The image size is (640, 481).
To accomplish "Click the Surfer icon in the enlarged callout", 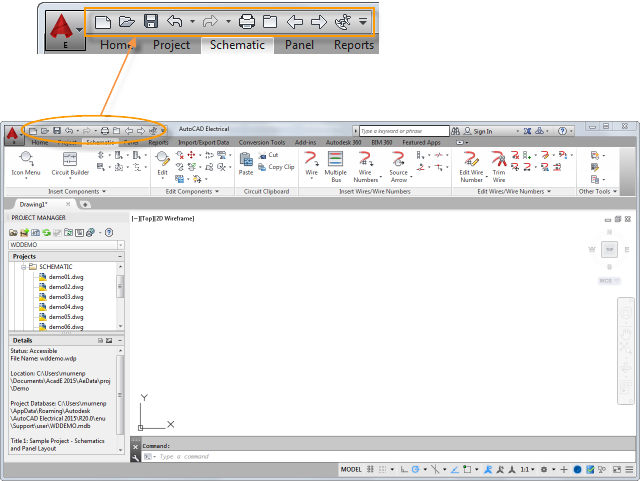I will 343,22.
